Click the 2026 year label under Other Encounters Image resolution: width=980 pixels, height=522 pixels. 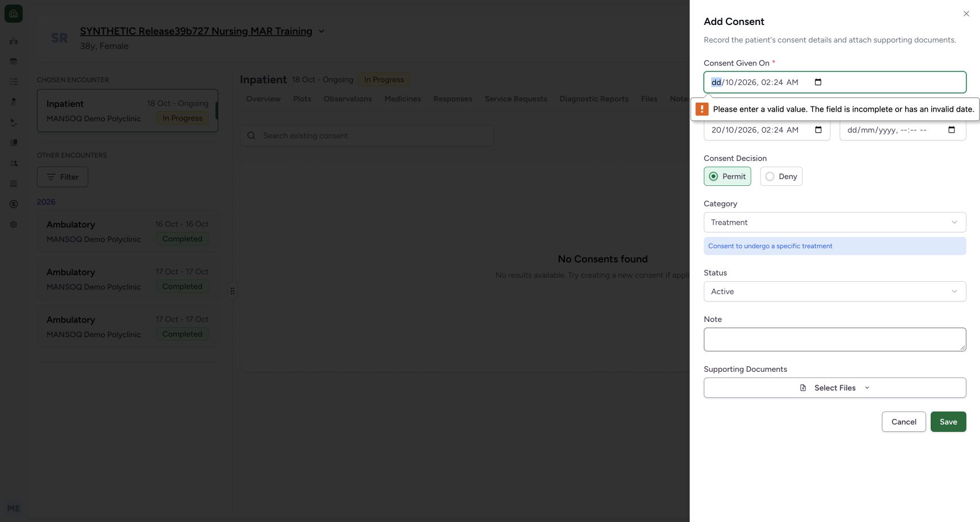(x=46, y=202)
